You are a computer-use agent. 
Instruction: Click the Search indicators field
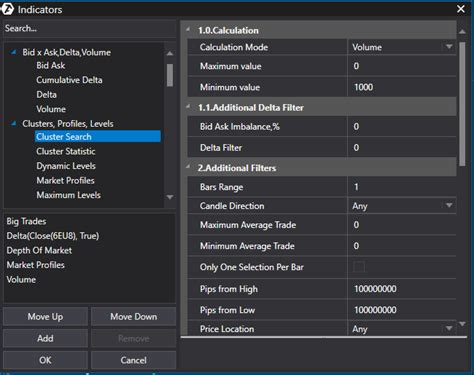click(x=89, y=28)
